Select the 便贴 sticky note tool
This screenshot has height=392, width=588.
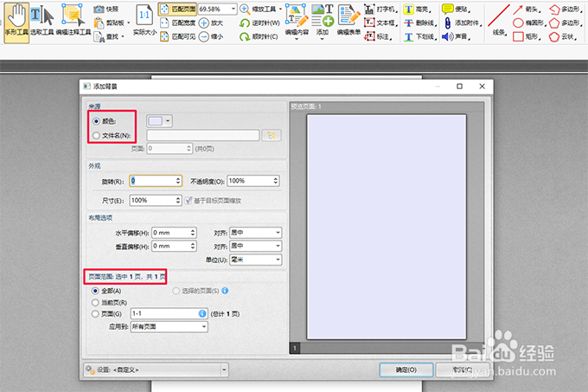tap(456, 9)
